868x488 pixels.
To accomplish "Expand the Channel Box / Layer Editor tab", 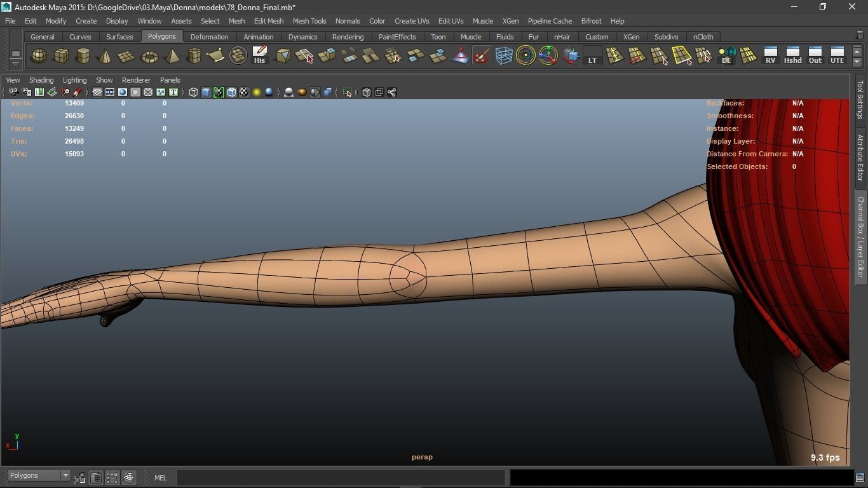I will tap(860, 236).
